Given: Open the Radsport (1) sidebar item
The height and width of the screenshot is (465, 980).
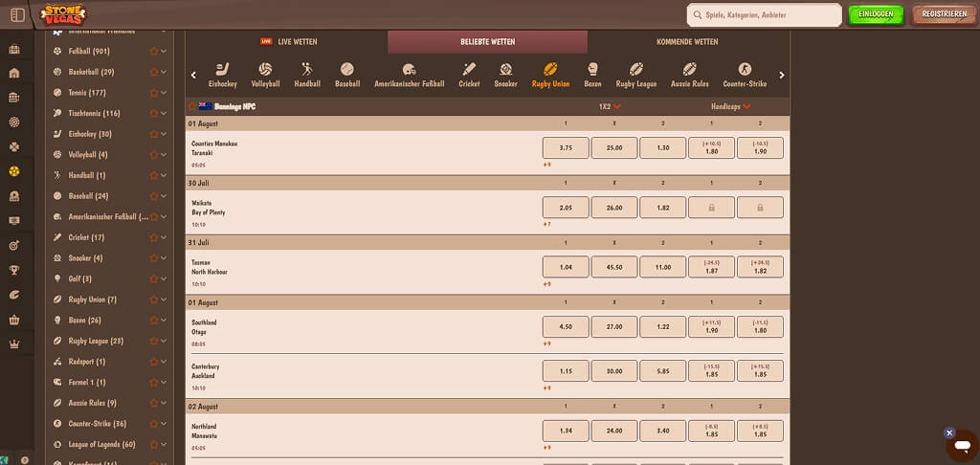Looking at the screenshot, I should (87, 362).
